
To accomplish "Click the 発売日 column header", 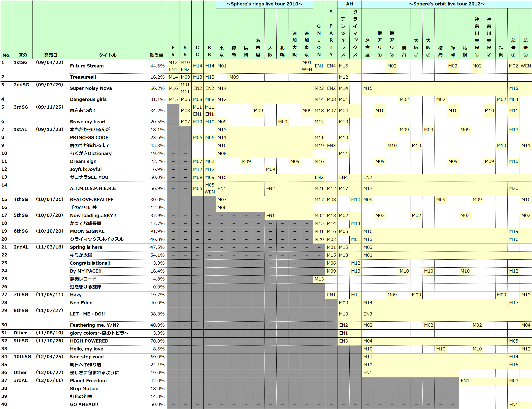I will [x=51, y=55].
